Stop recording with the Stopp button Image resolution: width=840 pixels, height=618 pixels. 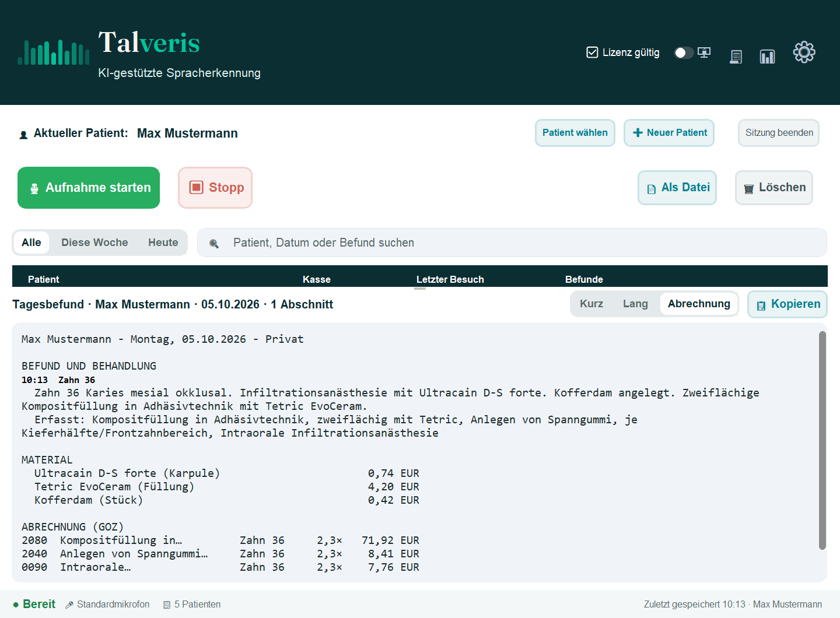pos(215,188)
